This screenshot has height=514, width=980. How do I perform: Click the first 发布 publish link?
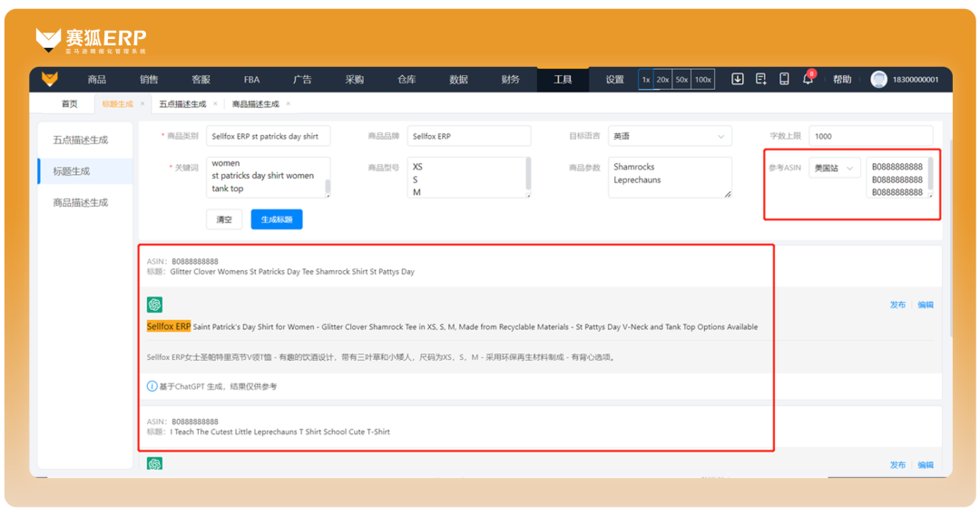tap(897, 305)
